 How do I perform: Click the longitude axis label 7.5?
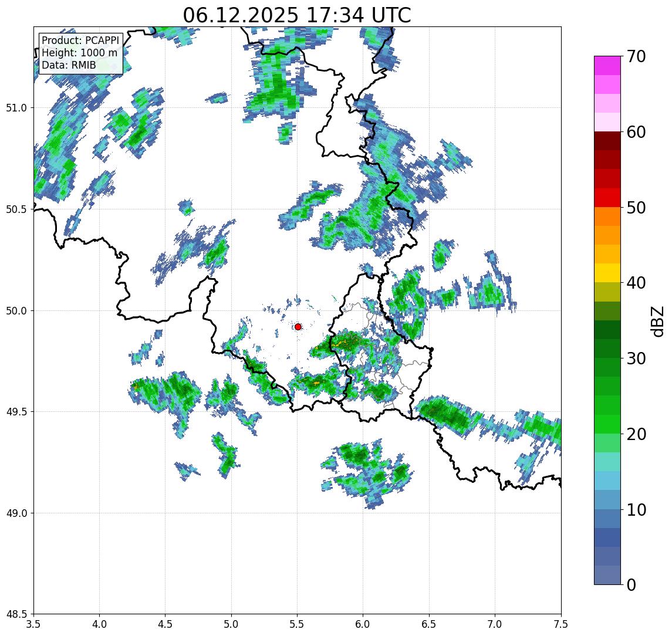pyautogui.click(x=561, y=624)
